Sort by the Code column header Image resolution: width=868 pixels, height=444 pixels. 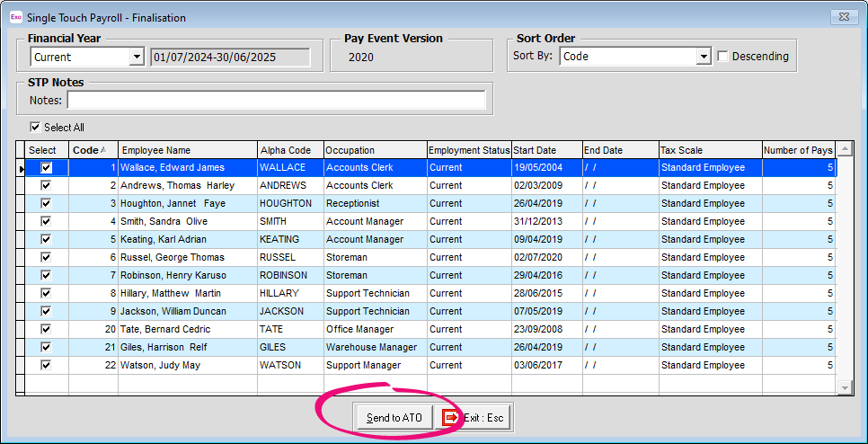click(x=93, y=150)
